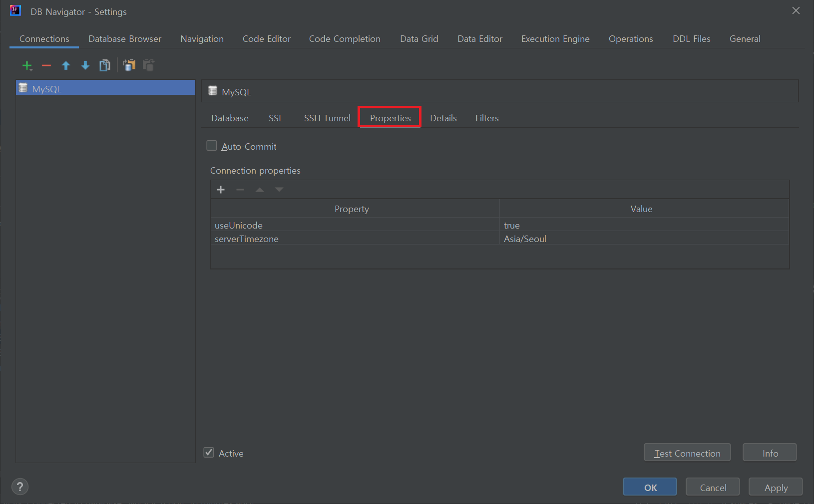The width and height of the screenshot is (814, 504).
Task: Click the Property column header
Action: pyautogui.click(x=355, y=209)
